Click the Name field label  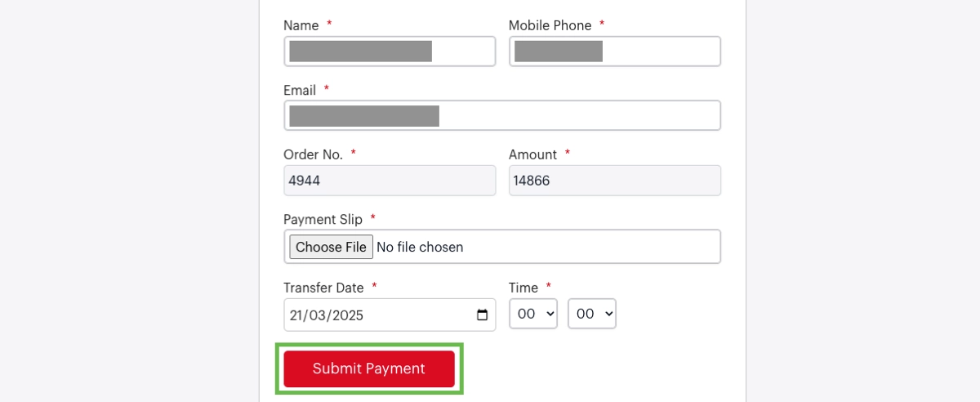tap(301, 25)
